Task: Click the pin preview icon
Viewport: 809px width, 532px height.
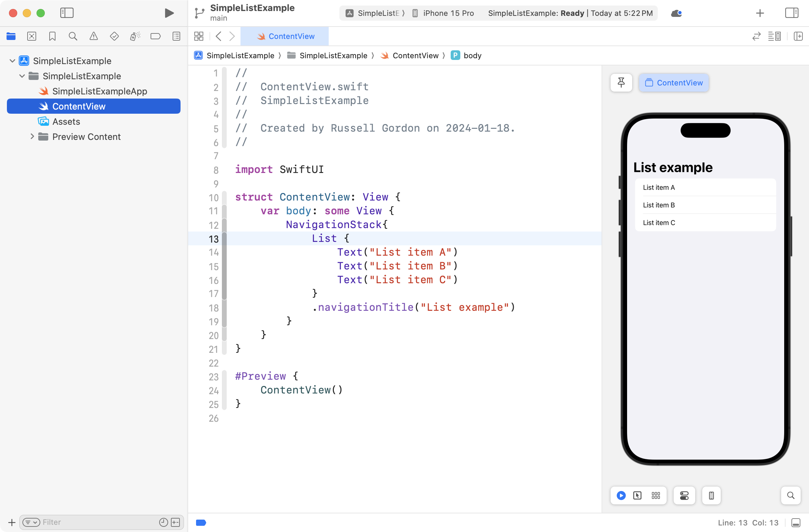Action: (x=621, y=83)
